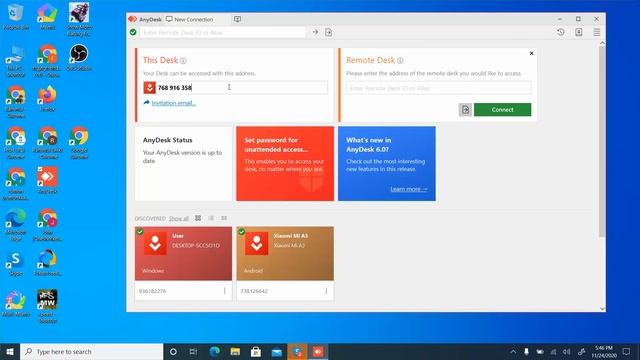Select the AnyDesk desktop shortcut
Viewport: 640px width, 360px height.
47,180
